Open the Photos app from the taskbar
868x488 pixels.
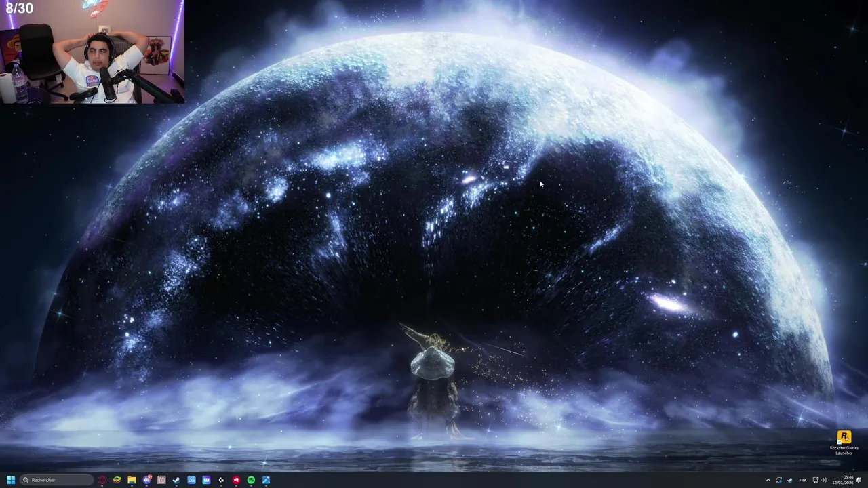[x=266, y=480]
